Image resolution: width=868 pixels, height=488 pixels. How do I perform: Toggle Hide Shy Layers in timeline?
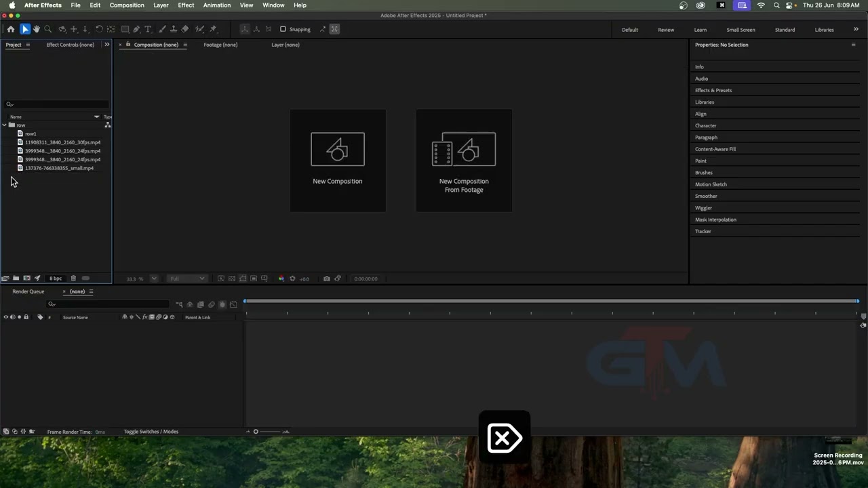(x=190, y=305)
